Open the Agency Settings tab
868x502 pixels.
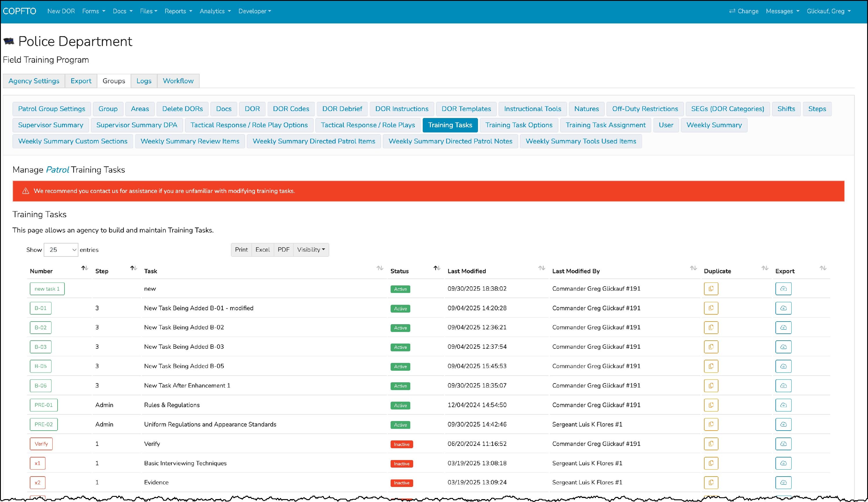click(x=34, y=81)
